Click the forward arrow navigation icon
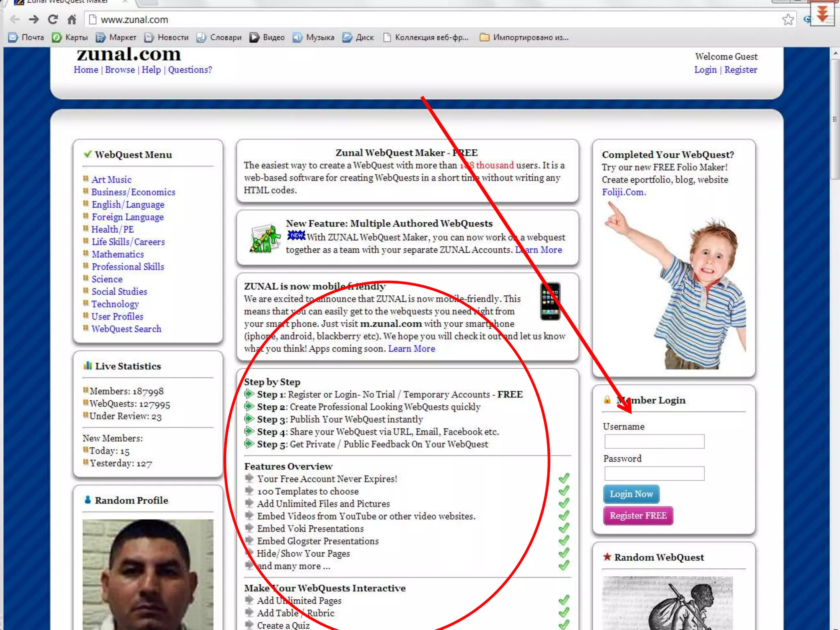The width and height of the screenshot is (840, 630). tap(34, 19)
